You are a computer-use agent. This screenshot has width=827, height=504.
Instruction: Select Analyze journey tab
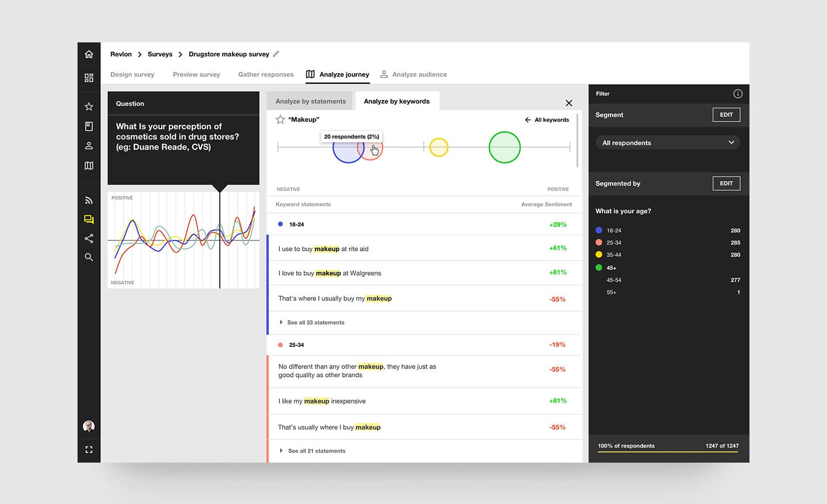[x=338, y=74]
